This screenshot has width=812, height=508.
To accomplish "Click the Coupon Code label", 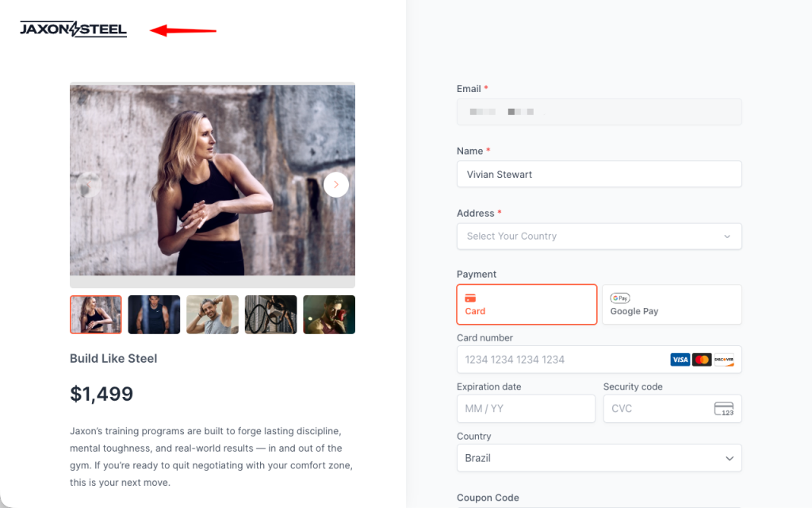I will [x=488, y=498].
